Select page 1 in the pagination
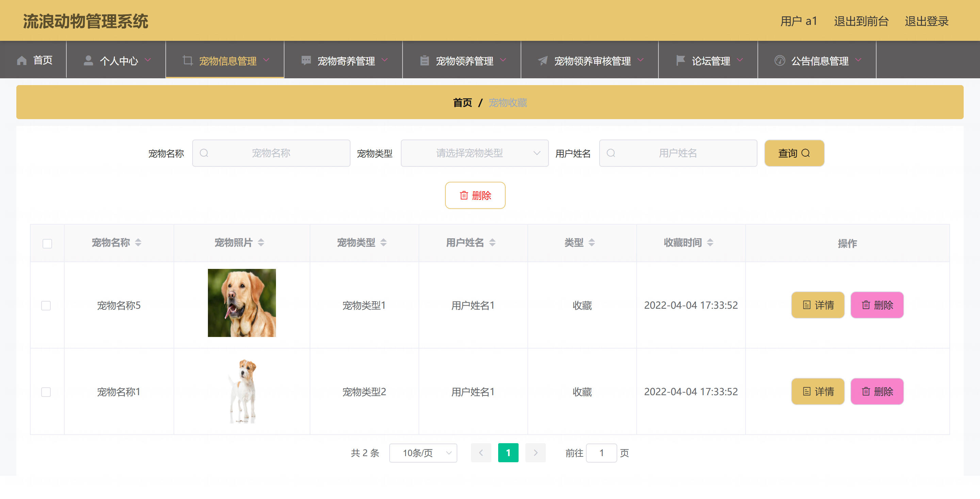This screenshot has width=980, height=499. pyautogui.click(x=508, y=453)
